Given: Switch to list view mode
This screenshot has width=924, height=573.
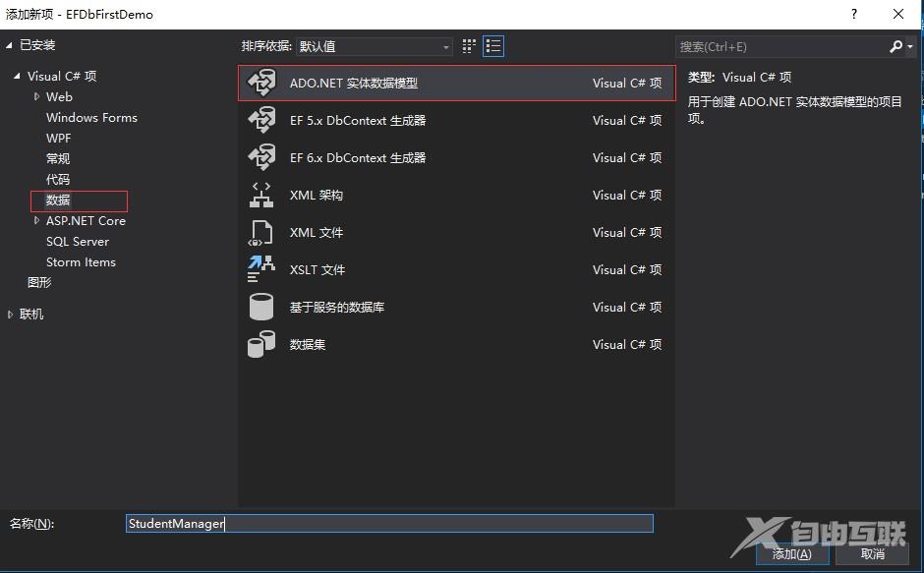Looking at the screenshot, I should tap(493, 46).
